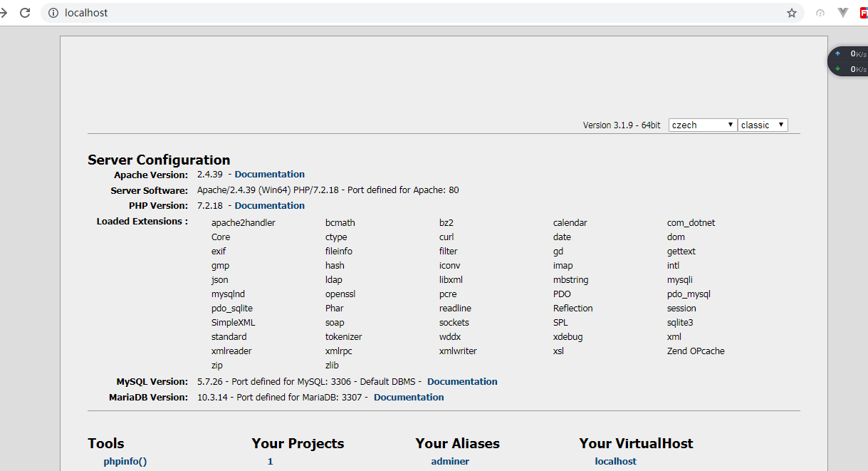Click the zlib extension
Image resolution: width=868 pixels, height=471 pixels.
coord(333,366)
